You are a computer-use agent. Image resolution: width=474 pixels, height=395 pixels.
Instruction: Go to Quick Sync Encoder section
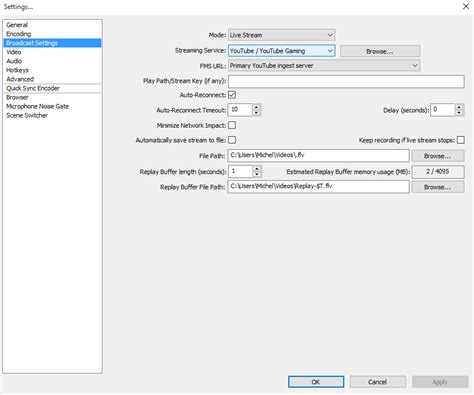(33, 88)
